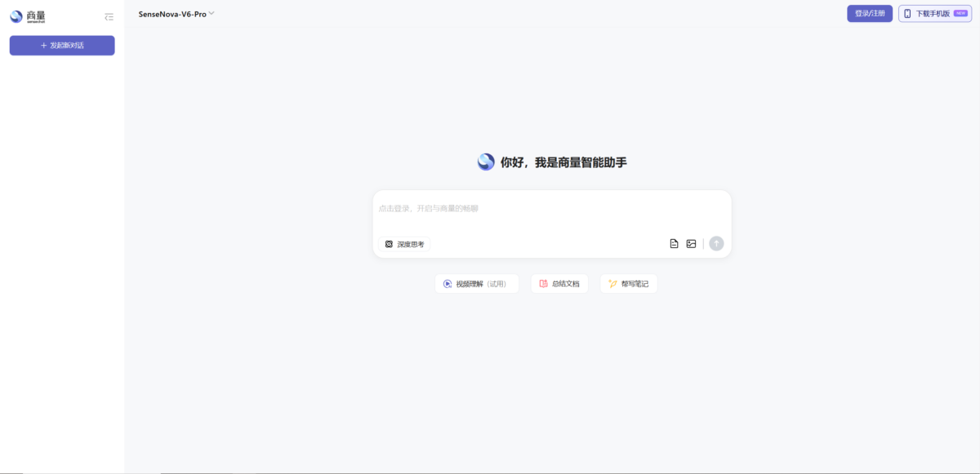Click the assistant avatar beside the greeting
Image resolution: width=980 pixels, height=474 pixels.
click(486, 162)
